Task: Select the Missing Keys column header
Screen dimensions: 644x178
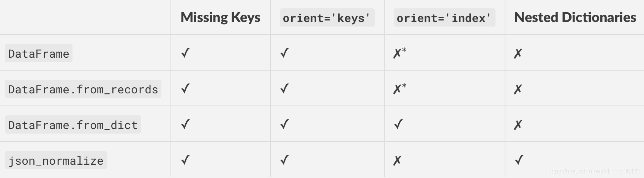Action: coord(220,17)
